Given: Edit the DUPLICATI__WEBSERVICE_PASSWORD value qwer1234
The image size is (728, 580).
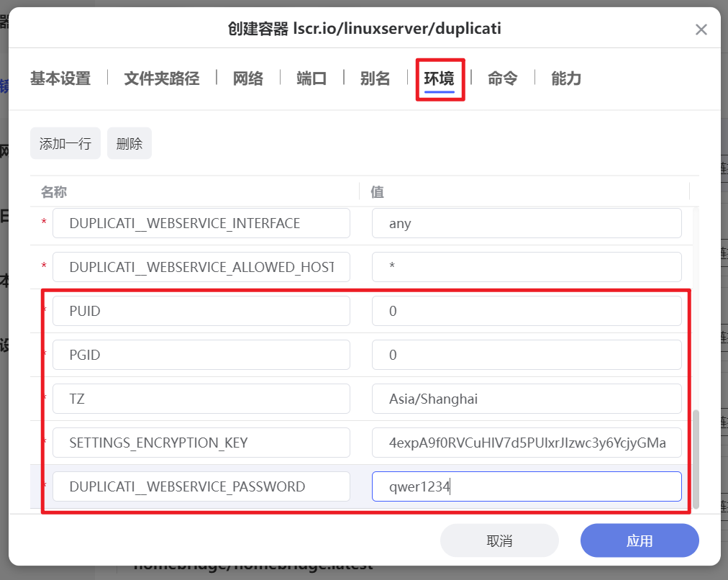Looking at the screenshot, I should click(526, 486).
